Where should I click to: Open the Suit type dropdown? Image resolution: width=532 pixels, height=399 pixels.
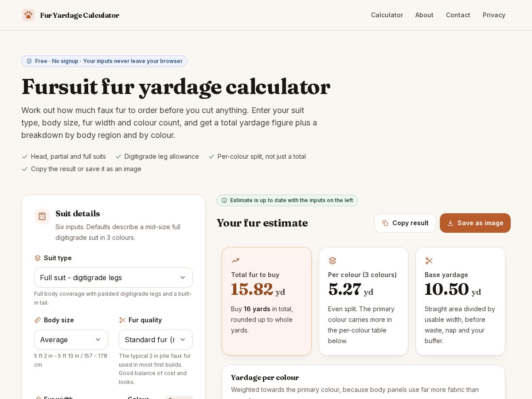point(113,278)
